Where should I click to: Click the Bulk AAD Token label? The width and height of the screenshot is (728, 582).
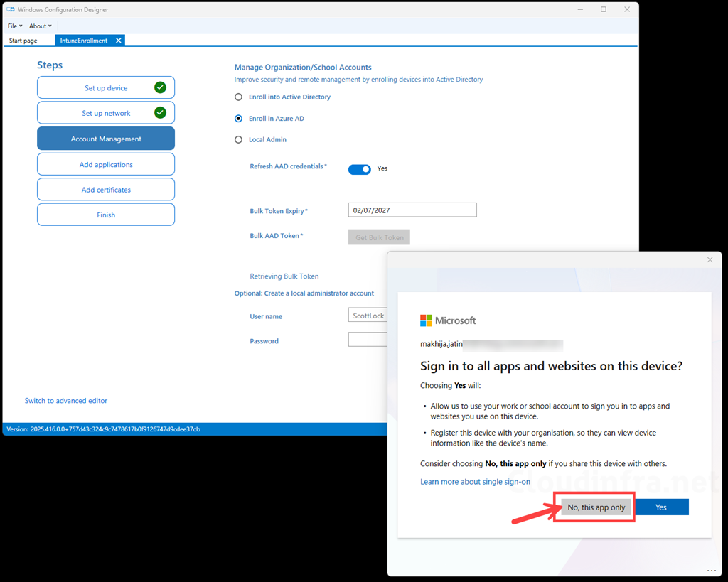click(277, 236)
